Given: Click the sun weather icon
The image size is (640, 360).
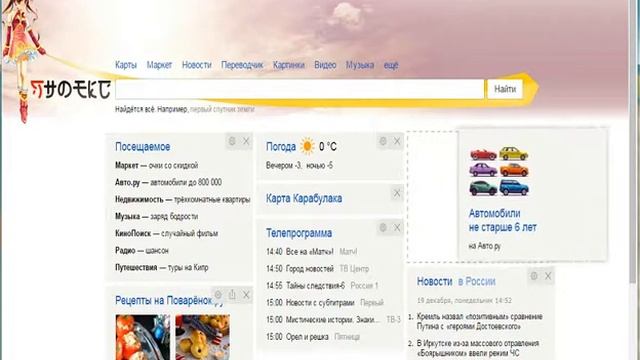Looking at the screenshot, I should click(307, 146).
